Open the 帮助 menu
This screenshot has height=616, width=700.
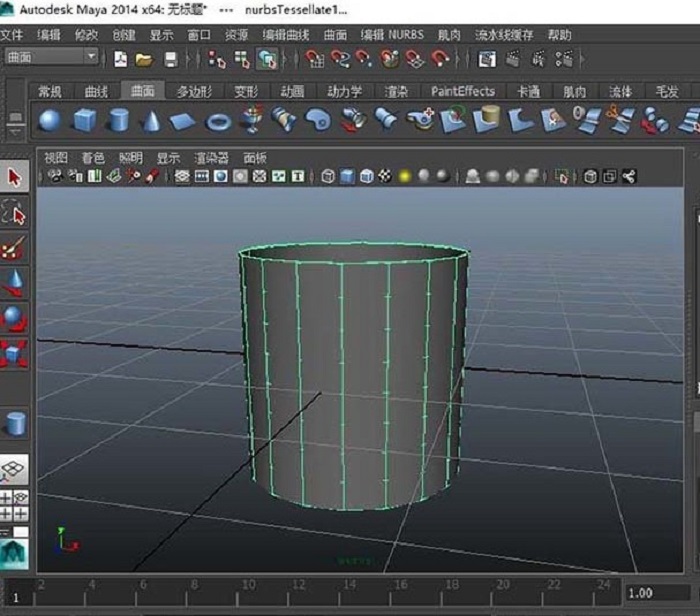click(560, 35)
